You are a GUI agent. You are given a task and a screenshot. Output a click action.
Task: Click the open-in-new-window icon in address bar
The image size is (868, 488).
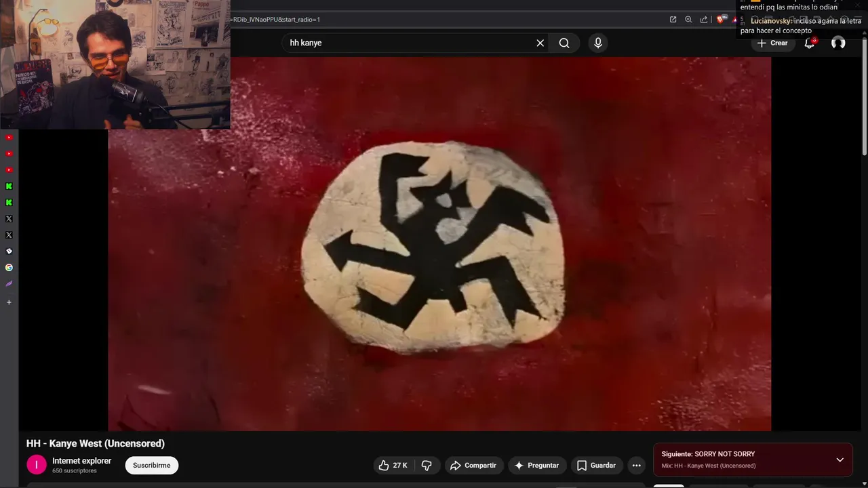(673, 20)
